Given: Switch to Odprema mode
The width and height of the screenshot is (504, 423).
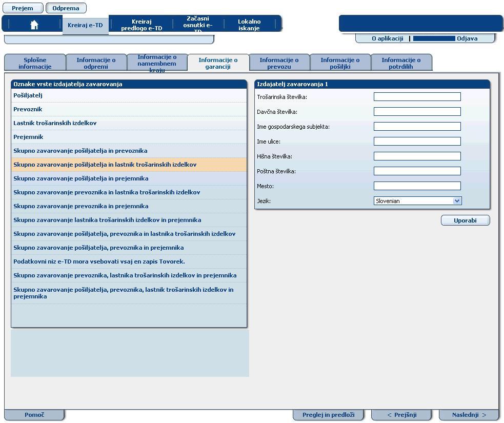Looking at the screenshot, I should pos(66,8).
